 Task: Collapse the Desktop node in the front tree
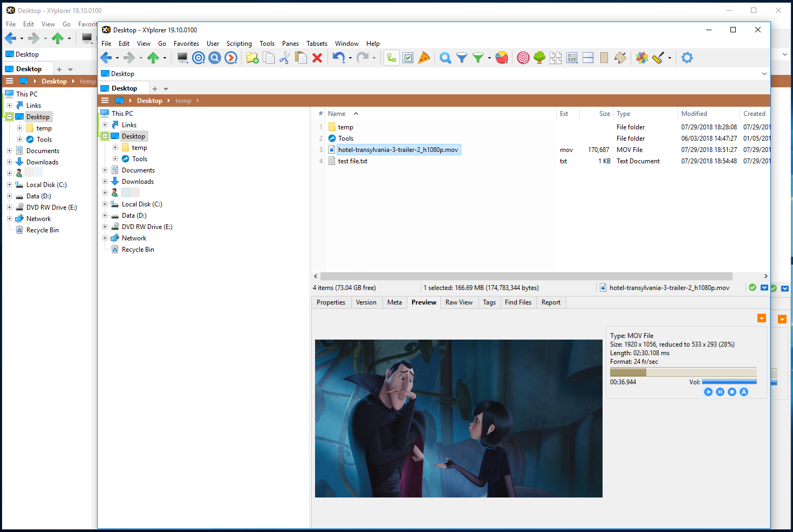pos(105,136)
